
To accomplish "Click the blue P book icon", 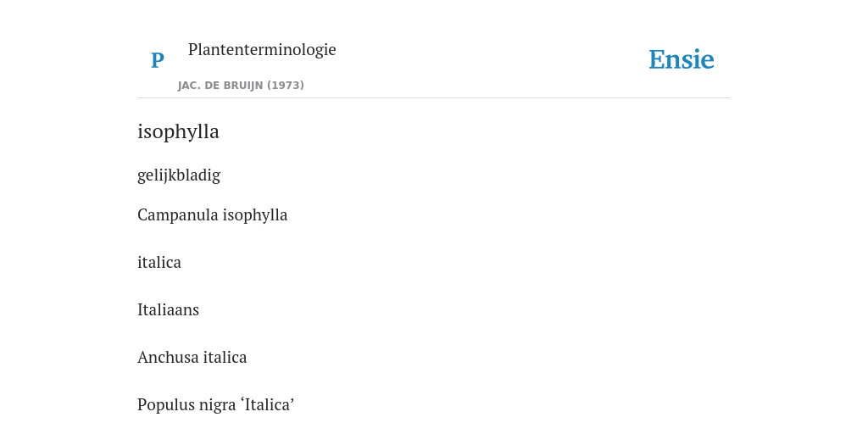I will [157, 60].
